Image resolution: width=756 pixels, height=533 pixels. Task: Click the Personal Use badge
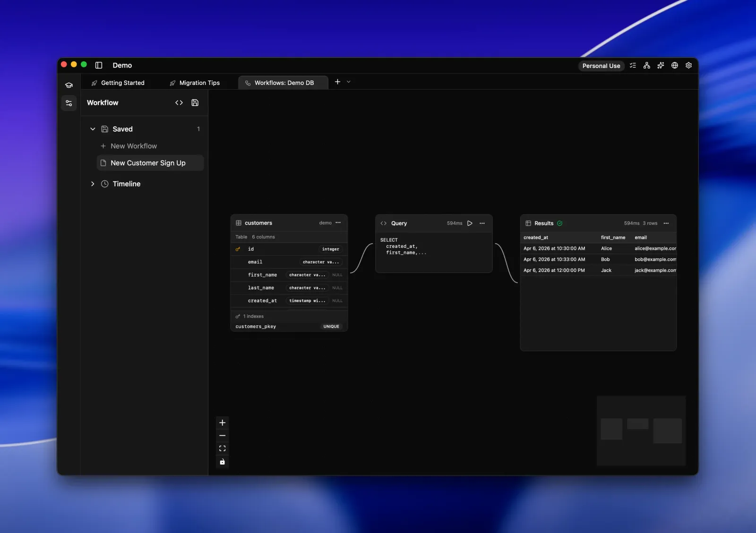601,66
